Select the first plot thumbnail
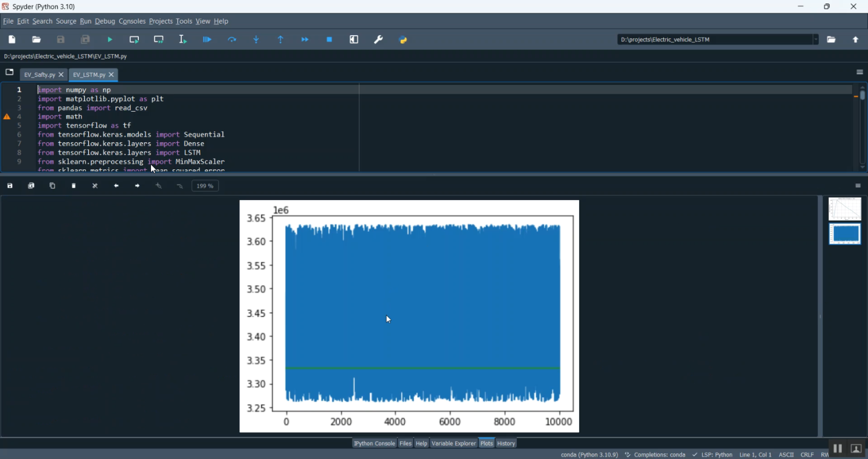 (x=844, y=209)
